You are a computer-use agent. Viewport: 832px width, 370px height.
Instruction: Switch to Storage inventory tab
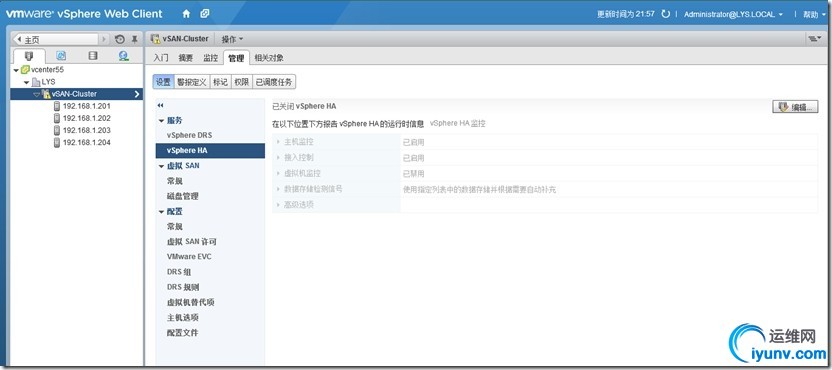93,56
